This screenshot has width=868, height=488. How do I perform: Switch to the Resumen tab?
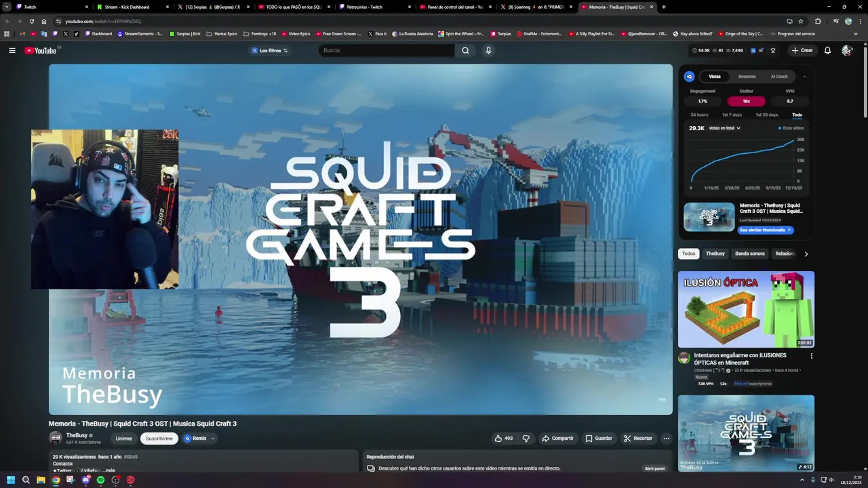pos(747,77)
